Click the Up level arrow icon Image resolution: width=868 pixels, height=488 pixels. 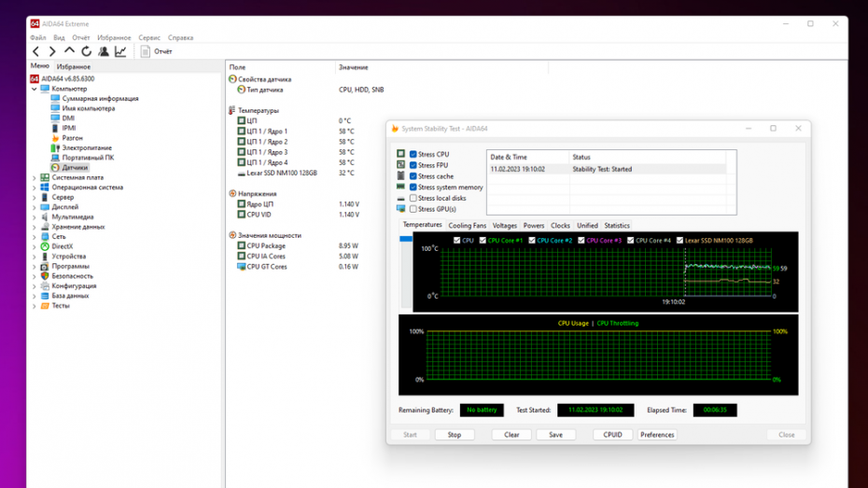point(69,52)
